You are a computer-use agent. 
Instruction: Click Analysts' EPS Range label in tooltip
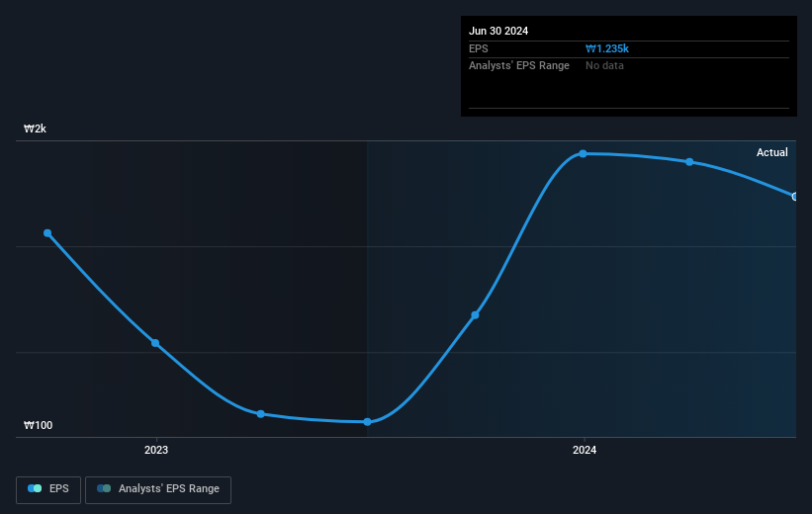519,66
